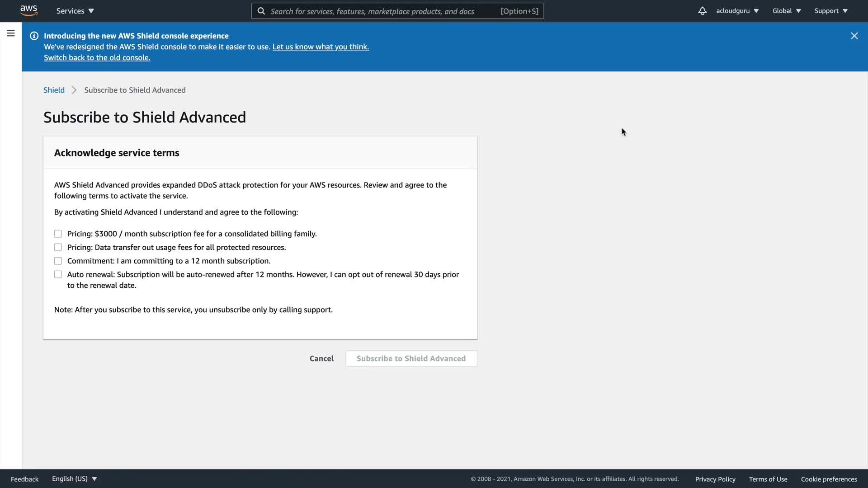Check the auto renewal acknowledgment box
This screenshot has height=488, width=868.
(x=58, y=274)
